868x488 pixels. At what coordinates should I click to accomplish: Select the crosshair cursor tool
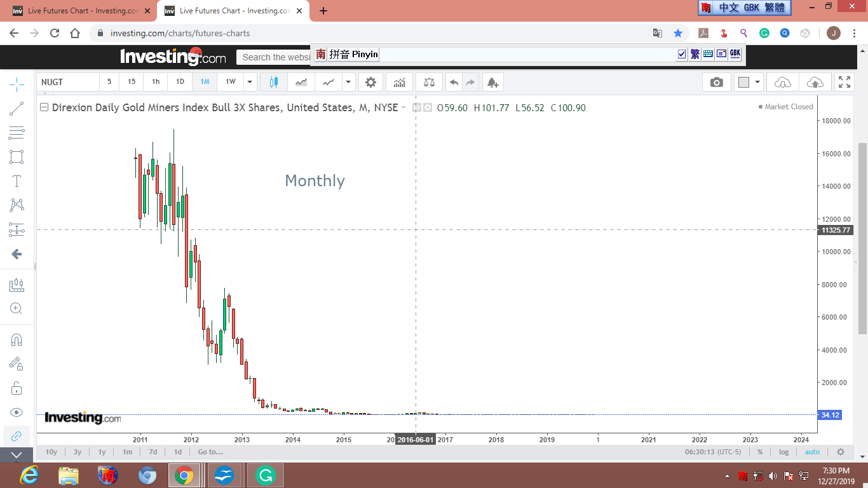click(x=17, y=84)
